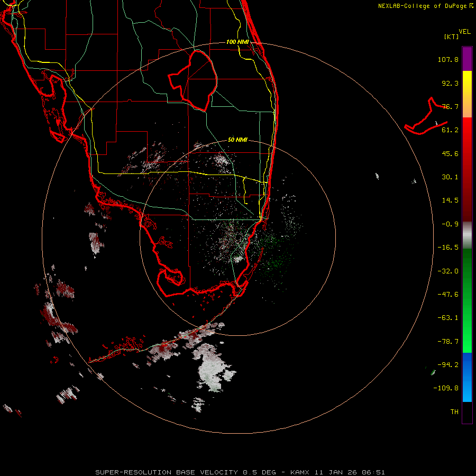Screen dimensions: 476x476
Task: Click the -63.1 scale value
Action: [x=448, y=318]
